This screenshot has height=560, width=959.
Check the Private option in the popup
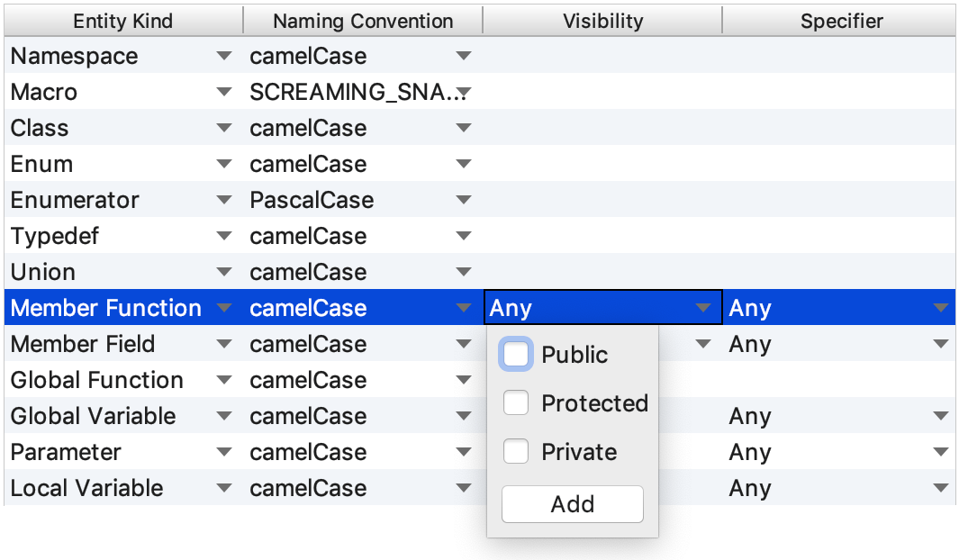pos(516,451)
